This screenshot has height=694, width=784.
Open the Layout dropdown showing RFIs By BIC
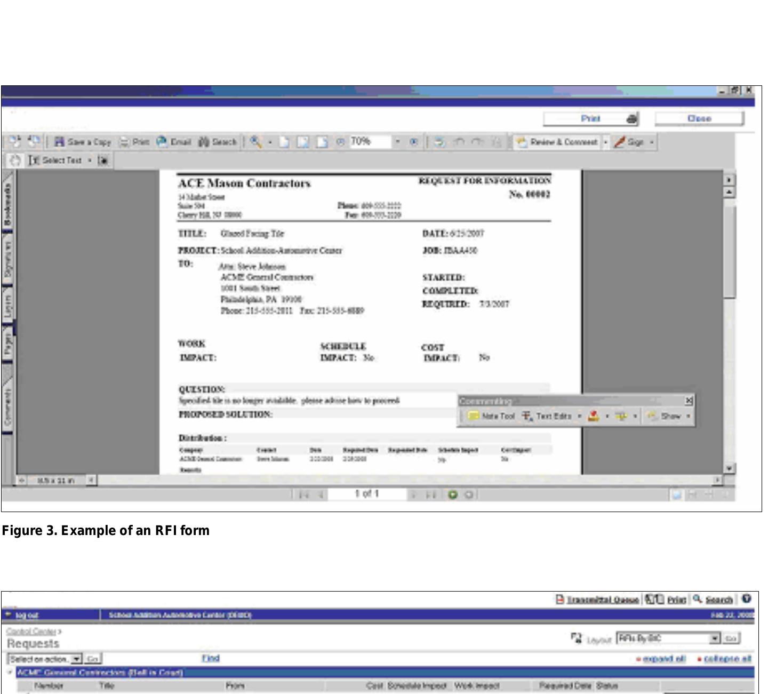[668, 638]
